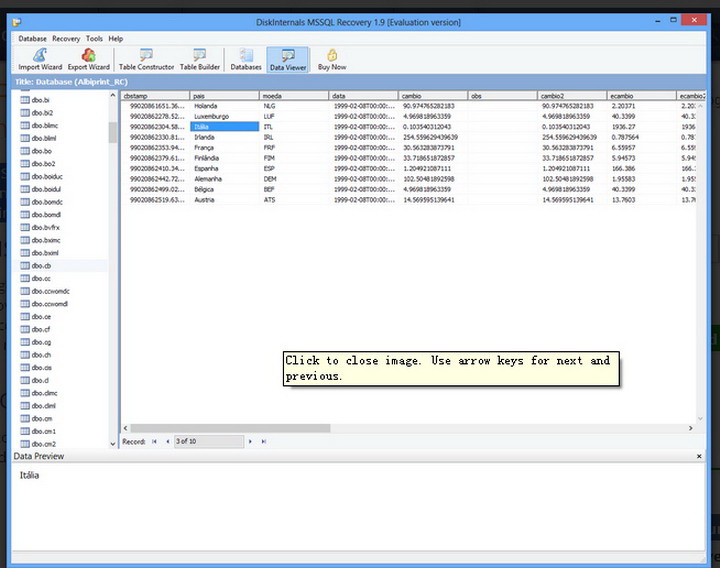This screenshot has height=568, width=720.
Task: Sort by the pais column header
Action: click(x=225, y=96)
